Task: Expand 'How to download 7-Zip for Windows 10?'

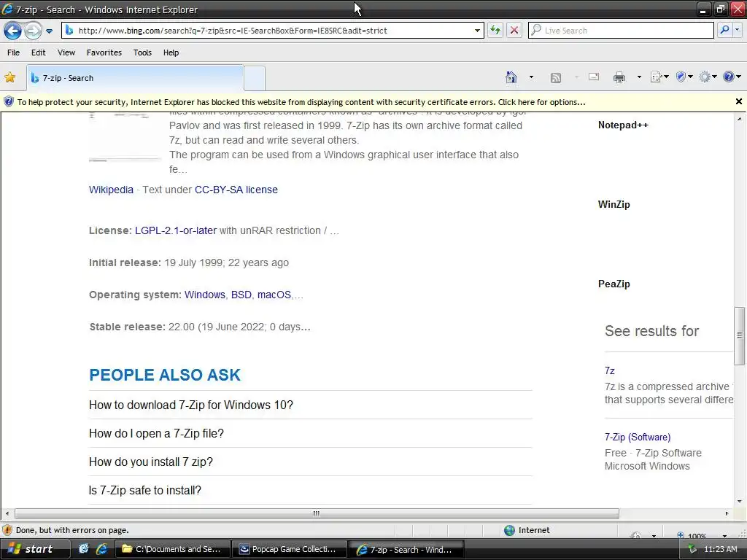Action: pos(310,405)
